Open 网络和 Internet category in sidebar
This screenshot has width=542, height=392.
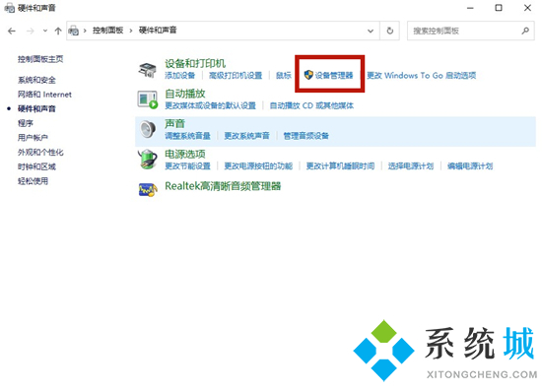[x=44, y=95]
